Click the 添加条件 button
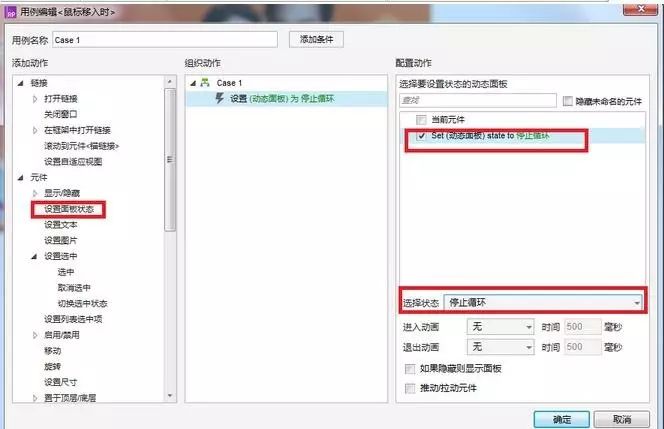 coord(316,39)
